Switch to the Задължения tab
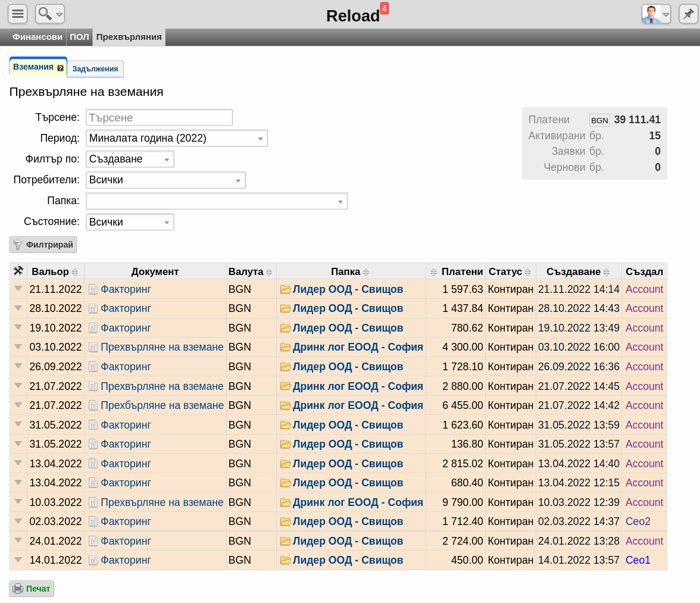This screenshot has width=700, height=603. pos(95,68)
